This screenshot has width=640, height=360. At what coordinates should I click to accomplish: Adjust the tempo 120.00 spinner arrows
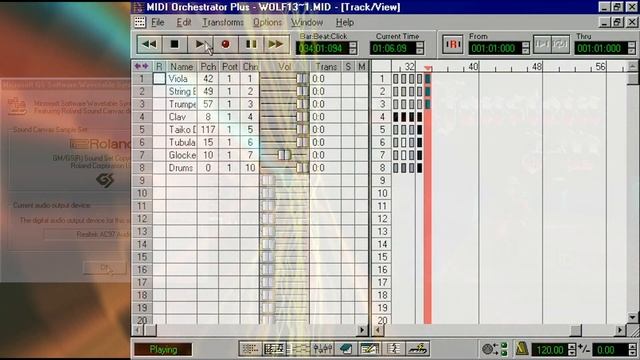click(x=572, y=349)
